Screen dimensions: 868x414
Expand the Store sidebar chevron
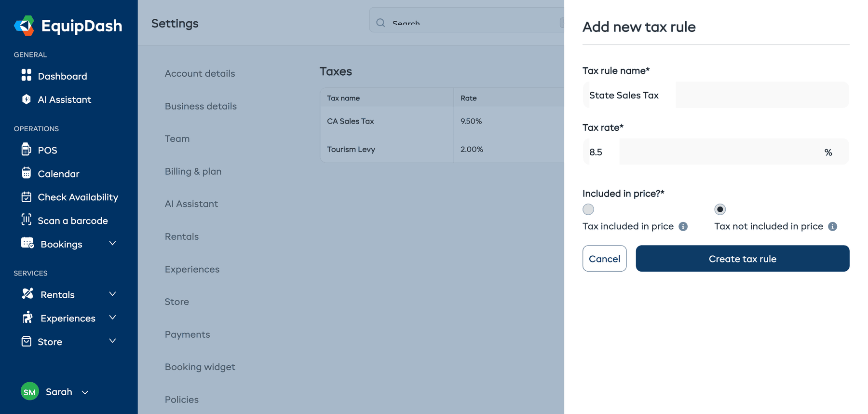pyautogui.click(x=112, y=341)
